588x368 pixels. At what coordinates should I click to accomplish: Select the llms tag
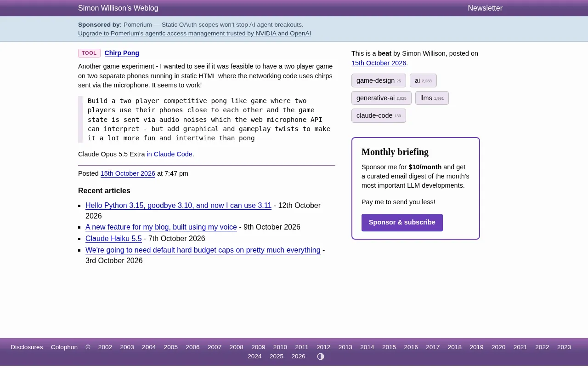point(432,98)
